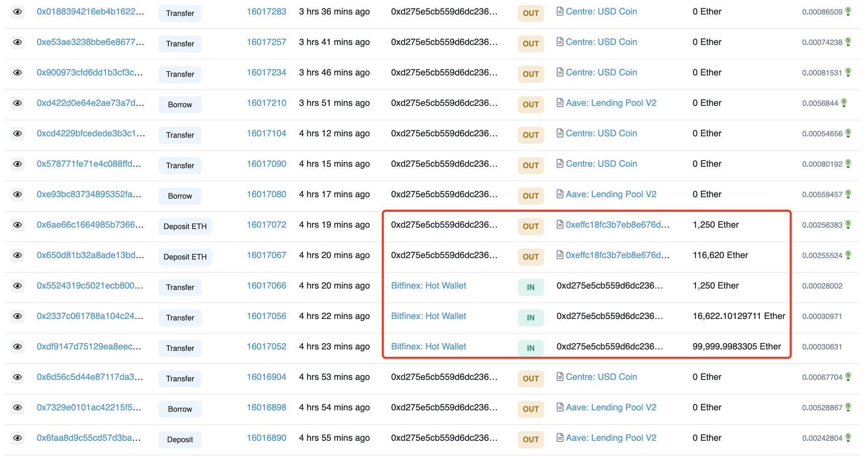The image size is (868, 456).
Task: Open the Bitfinex: Hot Wallet address link
Action: (x=428, y=285)
